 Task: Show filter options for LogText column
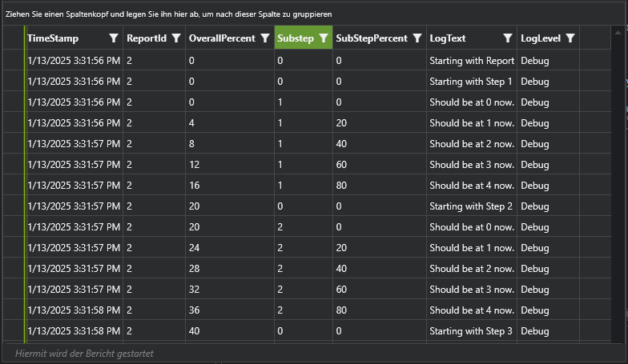tap(507, 38)
